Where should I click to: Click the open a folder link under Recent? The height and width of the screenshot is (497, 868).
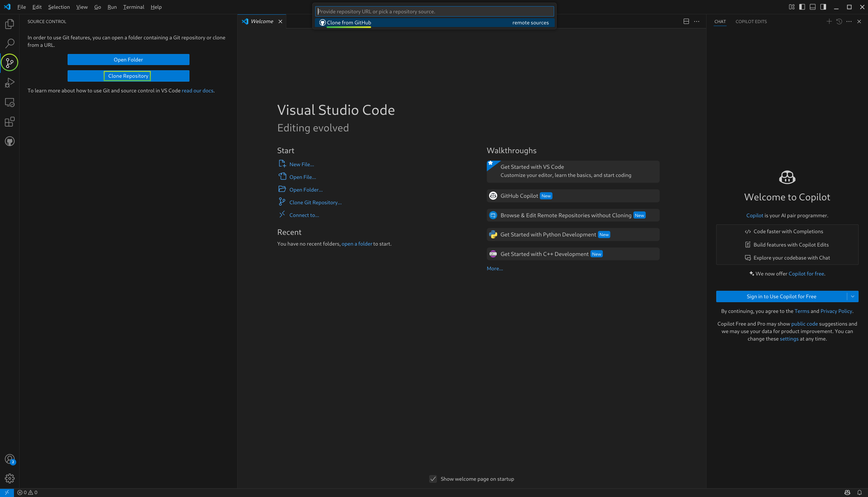(357, 244)
